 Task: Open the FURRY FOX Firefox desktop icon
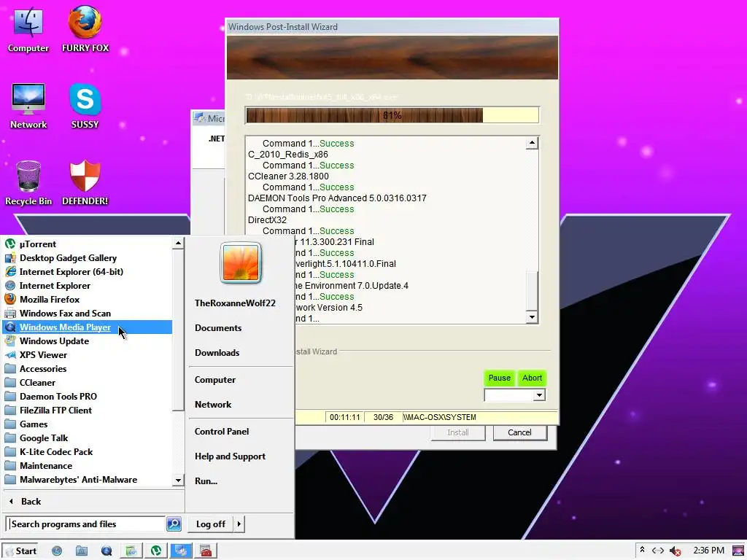[85, 29]
